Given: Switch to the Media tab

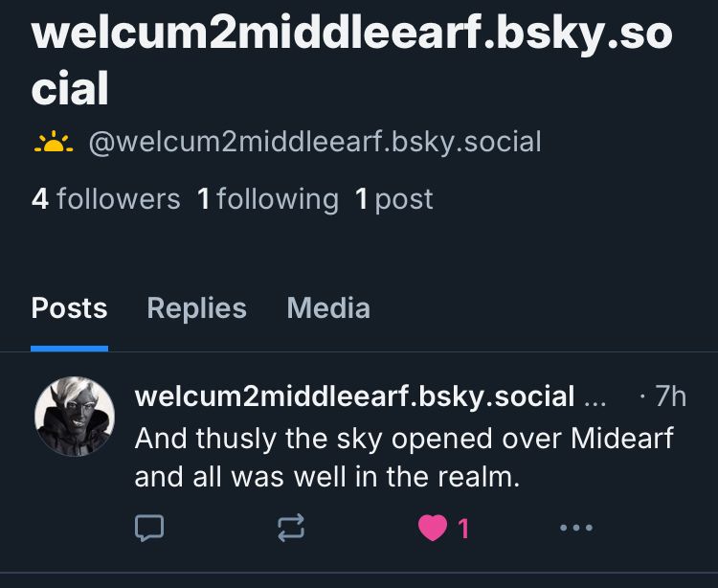Looking at the screenshot, I should pyautogui.click(x=328, y=307).
